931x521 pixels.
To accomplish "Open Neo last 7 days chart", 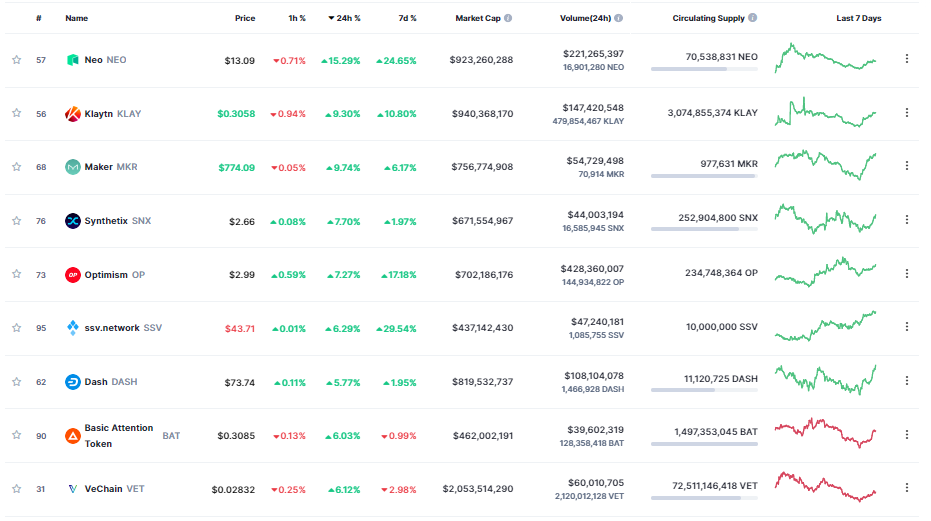I will click(825, 58).
